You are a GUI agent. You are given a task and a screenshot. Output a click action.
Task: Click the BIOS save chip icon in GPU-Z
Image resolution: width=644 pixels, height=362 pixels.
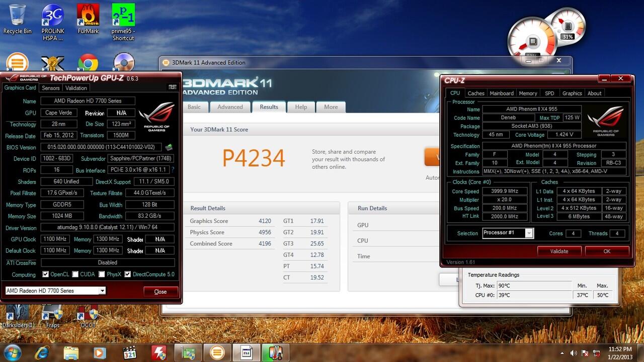coord(169,147)
